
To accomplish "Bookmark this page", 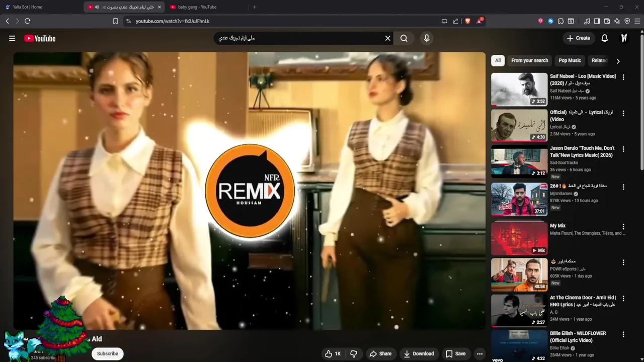I will click(115, 21).
